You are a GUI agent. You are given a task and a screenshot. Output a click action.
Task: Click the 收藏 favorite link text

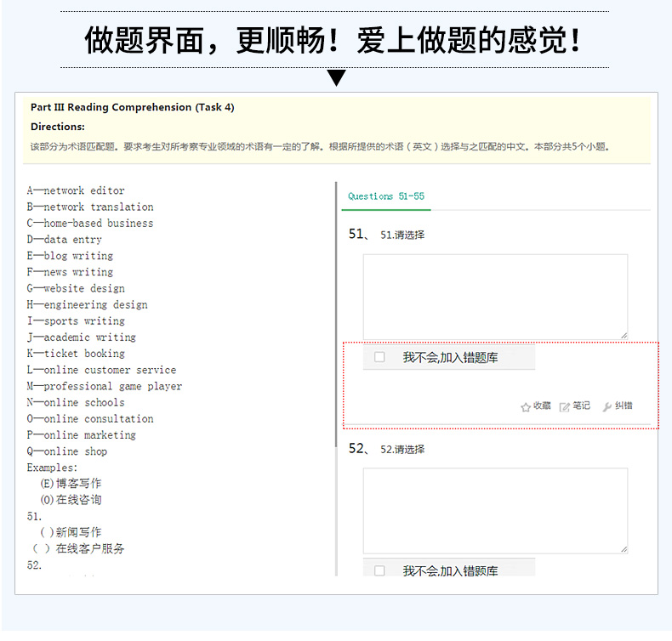543,406
